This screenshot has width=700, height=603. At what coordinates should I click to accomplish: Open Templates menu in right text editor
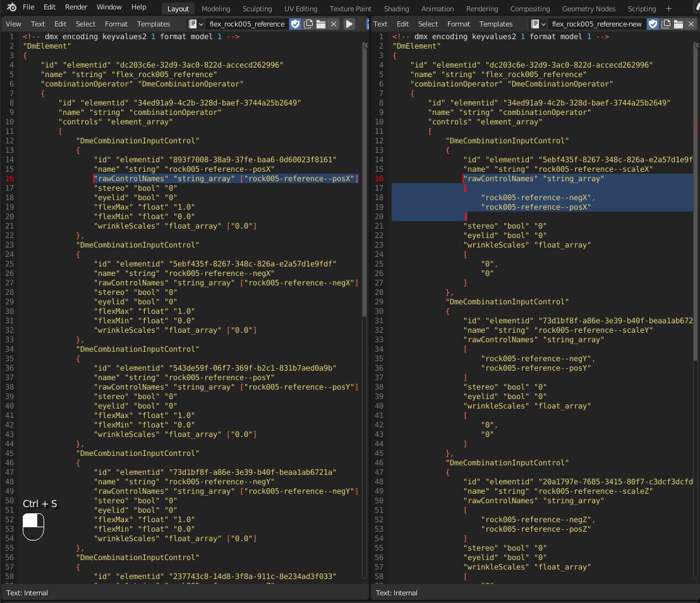pos(496,24)
